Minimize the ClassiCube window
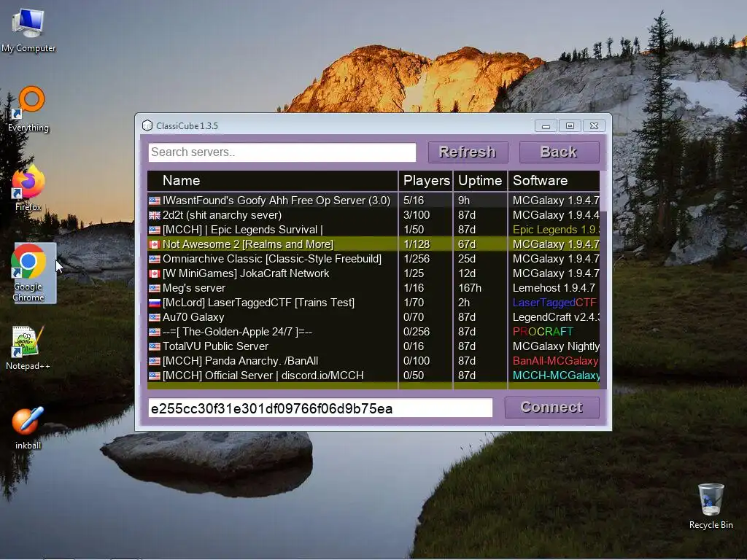 click(x=546, y=125)
